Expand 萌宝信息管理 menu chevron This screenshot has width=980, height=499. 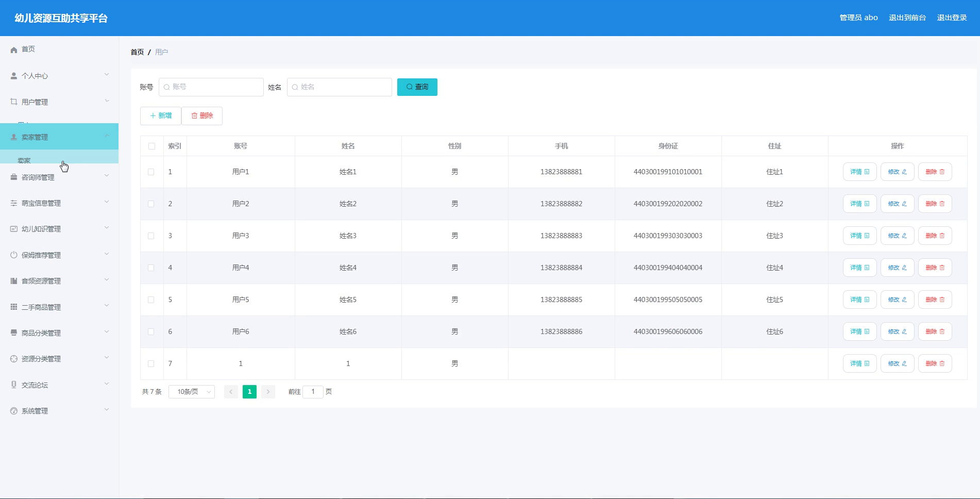(x=107, y=202)
